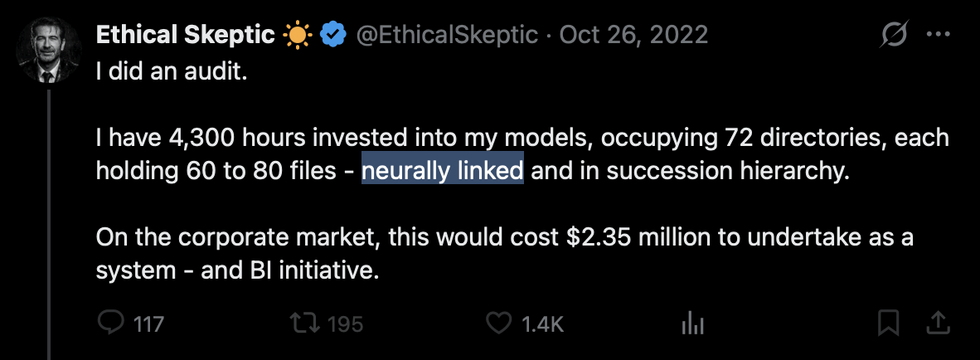Open the three-dot more options menu
Screen dimensions: 980x360
[x=937, y=36]
